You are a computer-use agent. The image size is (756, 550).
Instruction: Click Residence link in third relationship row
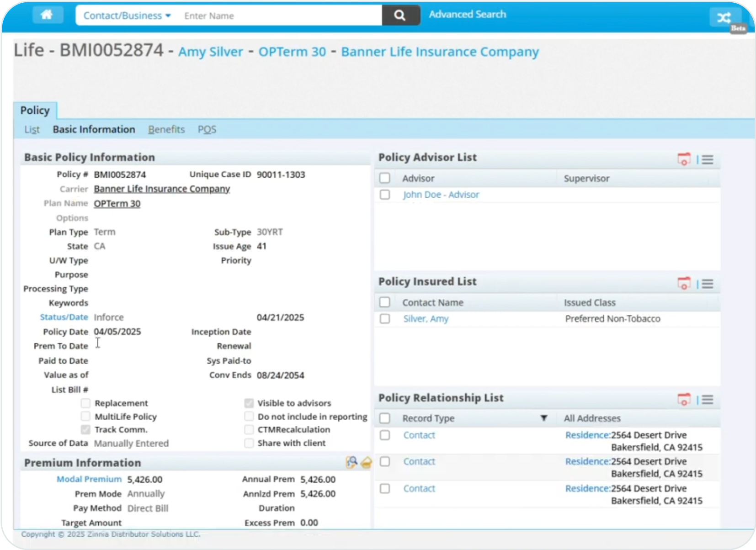587,488
